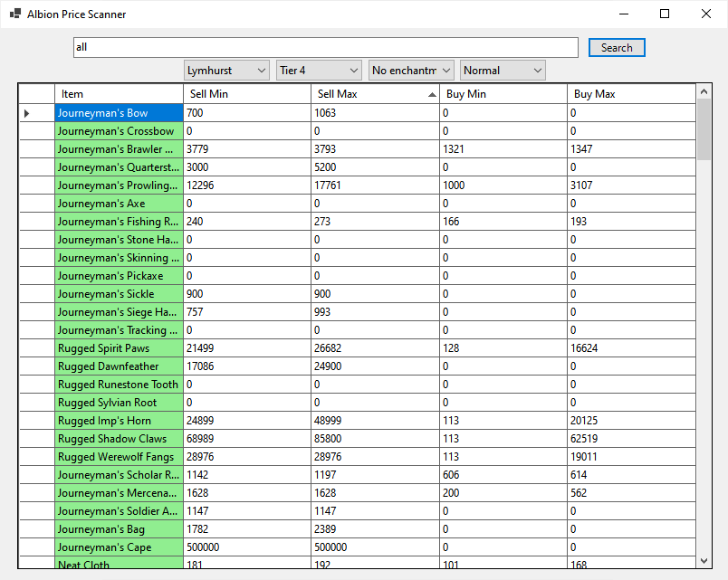The image size is (728, 580).
Task: Click Sell Max value 1063
Action: click(375, 113)
